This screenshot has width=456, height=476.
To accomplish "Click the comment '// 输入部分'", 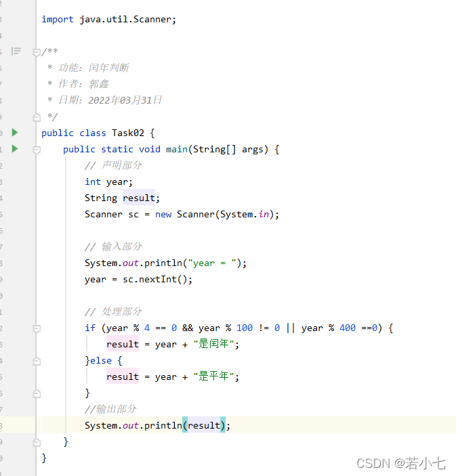I will 113,246.
